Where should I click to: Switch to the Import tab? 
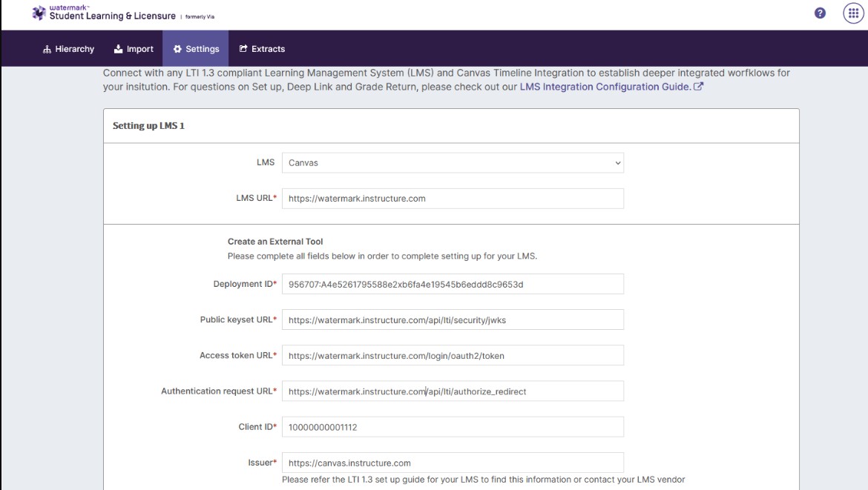[134, 48]
